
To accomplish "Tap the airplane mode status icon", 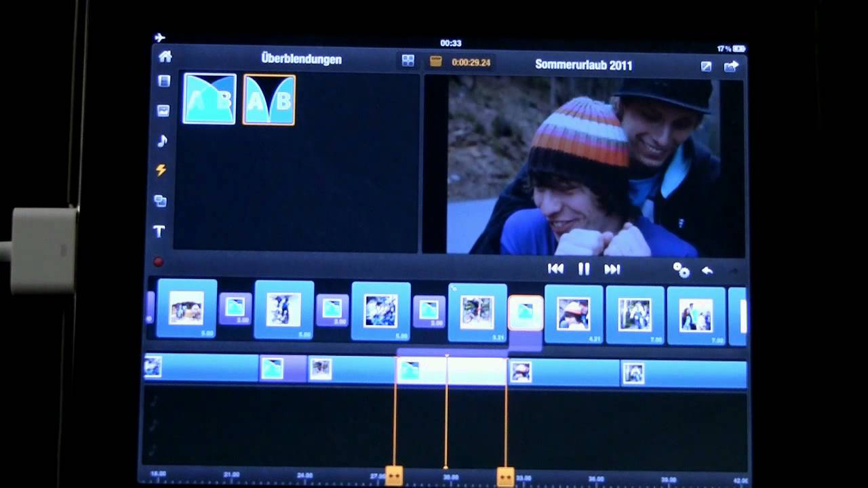I will click(x=159, y=37).
